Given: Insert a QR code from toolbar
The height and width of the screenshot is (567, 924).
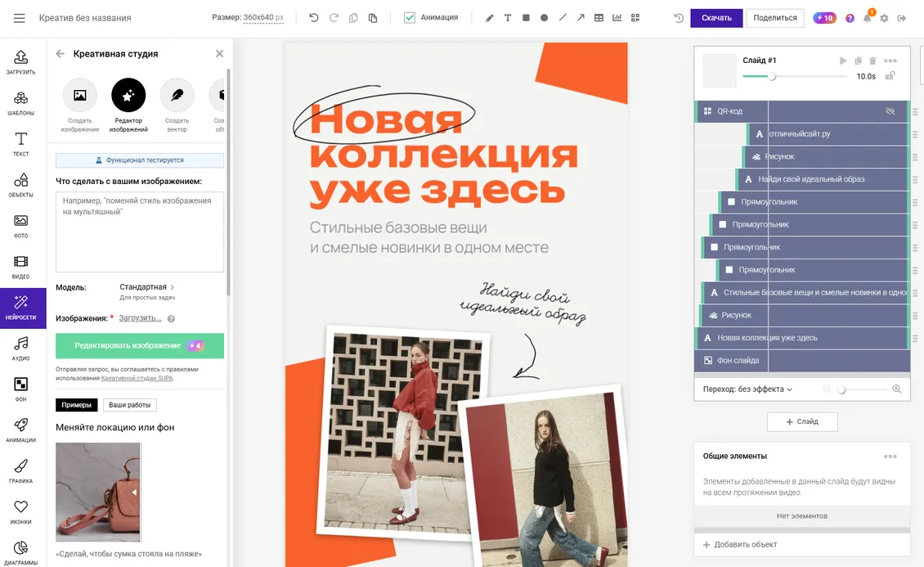Looking at the screenshot, I should click(635, 18).
